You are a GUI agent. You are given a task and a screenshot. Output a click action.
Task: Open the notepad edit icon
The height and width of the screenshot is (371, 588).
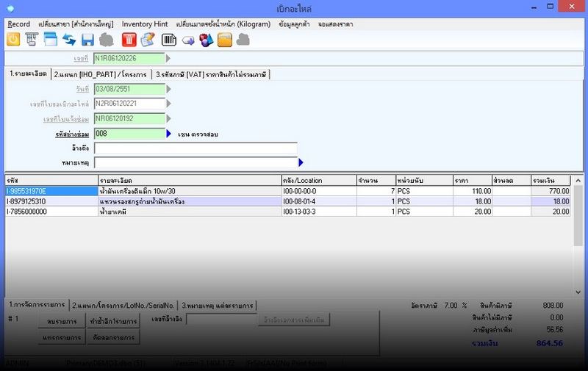pyautogui.click(x=148, y=40)
